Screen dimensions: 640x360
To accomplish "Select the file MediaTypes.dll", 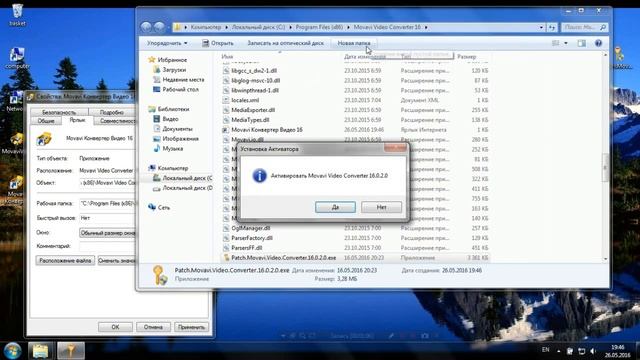I will (x=250, y=120).
